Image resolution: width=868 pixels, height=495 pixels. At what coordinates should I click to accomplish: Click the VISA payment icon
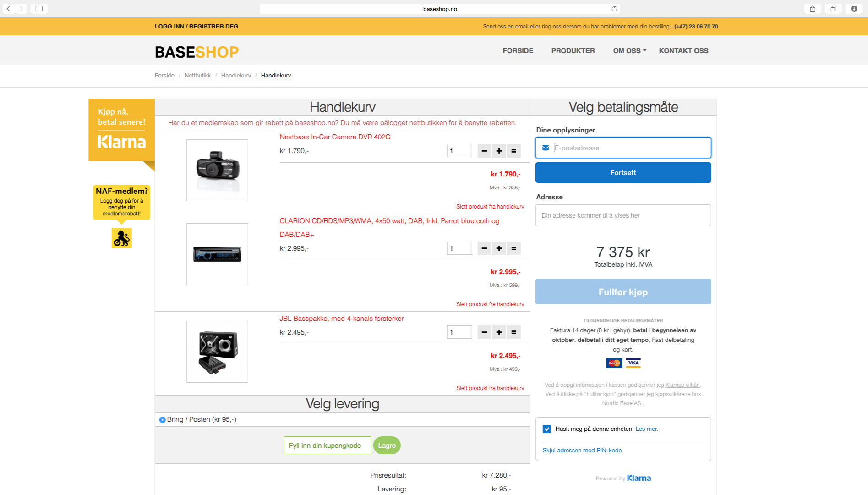(633, 363)
